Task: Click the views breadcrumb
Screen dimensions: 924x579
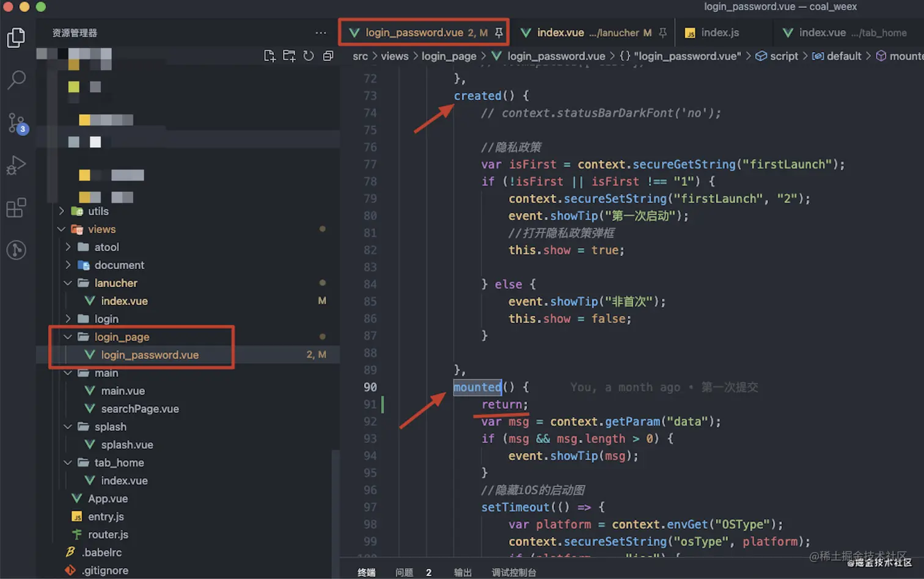Action: (395, 56)
